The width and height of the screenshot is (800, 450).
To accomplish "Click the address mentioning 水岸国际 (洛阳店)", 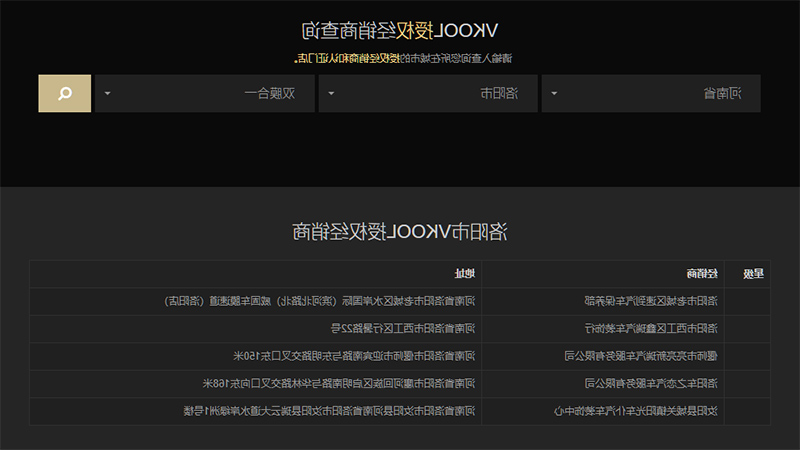I will coord(319,302).
